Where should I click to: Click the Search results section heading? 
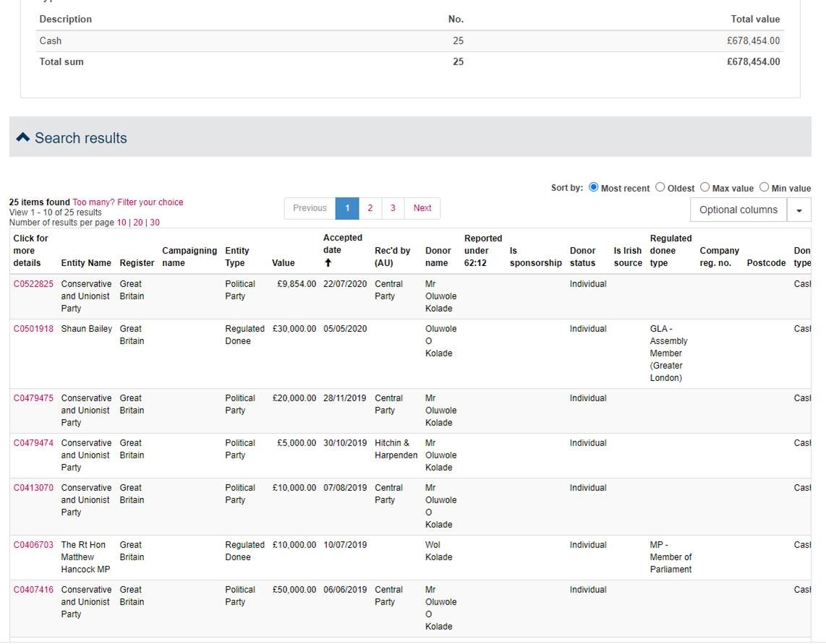pyautogui.click(x=80, y=138)
